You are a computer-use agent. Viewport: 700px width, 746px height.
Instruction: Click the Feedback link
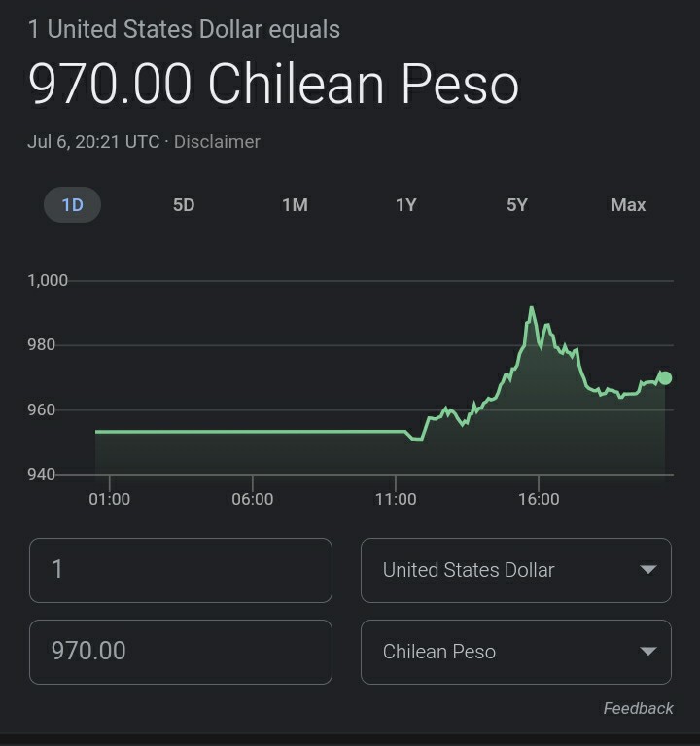click(638, 708)
